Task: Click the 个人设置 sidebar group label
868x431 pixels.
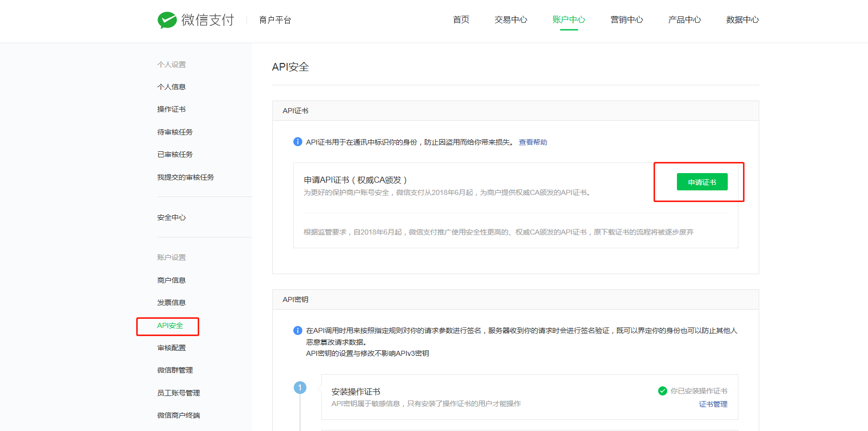Action: [172, 64]
